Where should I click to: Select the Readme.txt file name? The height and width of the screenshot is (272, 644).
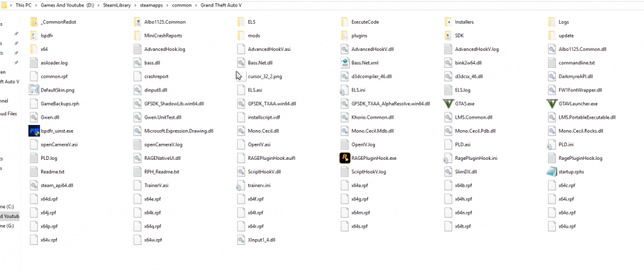(x=53, y=171)
